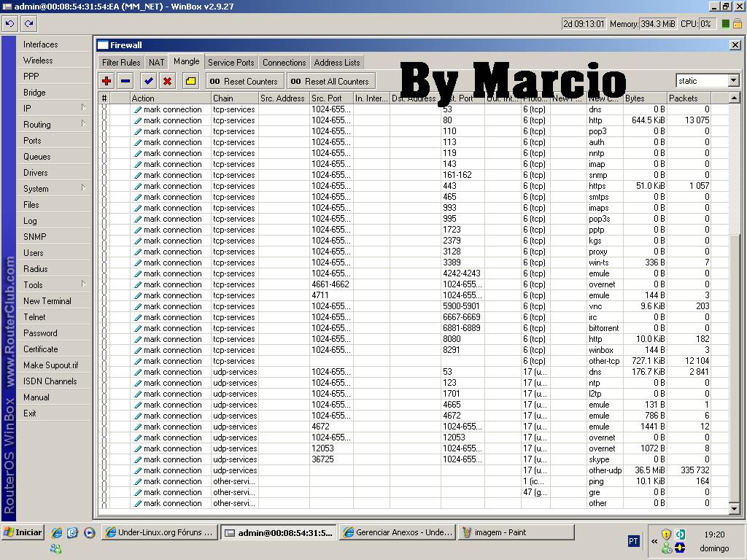Click the Undo arrow icon
The width and height of the screenshot is (747, 560).
(x=10, y=23)
